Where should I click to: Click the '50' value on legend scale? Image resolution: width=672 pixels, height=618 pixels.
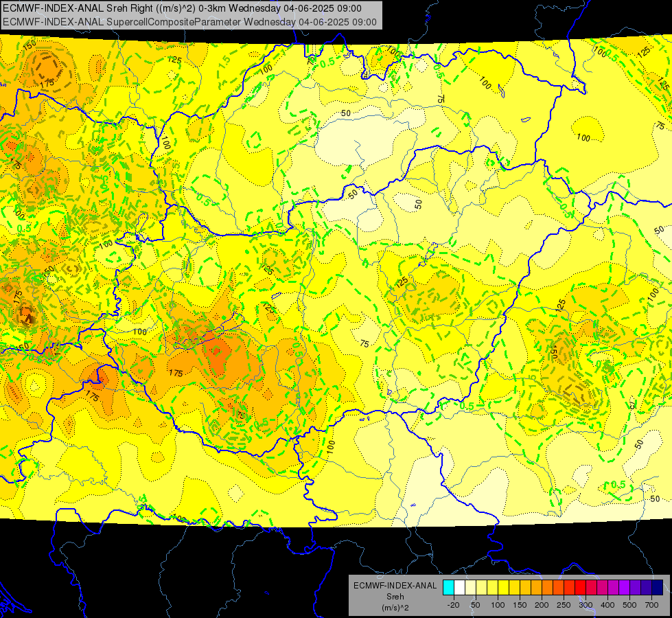475,605
